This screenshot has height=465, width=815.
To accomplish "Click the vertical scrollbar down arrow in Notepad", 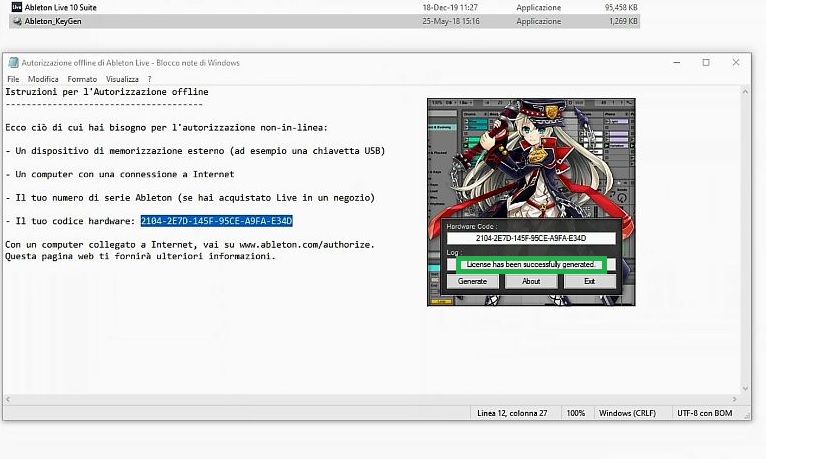I will (x=745, y=389).
